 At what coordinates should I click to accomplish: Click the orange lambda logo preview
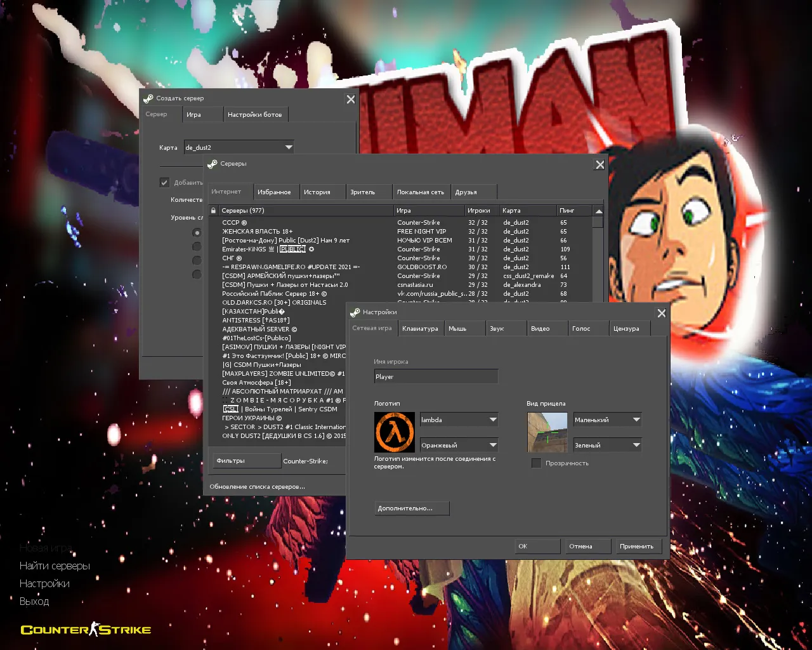point(394,432)
